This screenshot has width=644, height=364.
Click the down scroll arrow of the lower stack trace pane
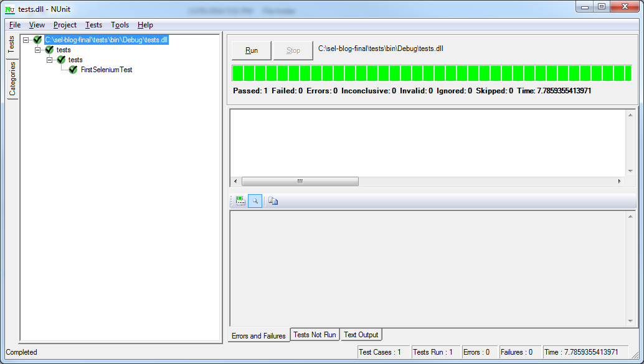[x=630, y=321]
